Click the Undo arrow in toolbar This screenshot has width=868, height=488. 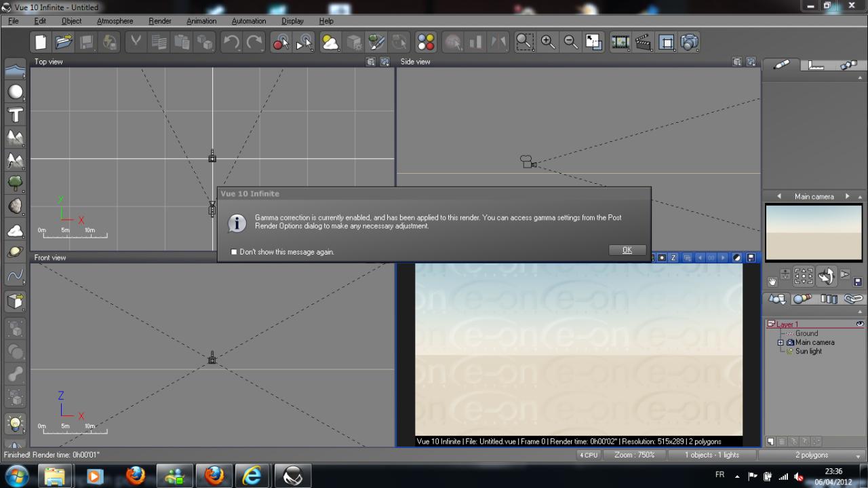tap(231, 42)
